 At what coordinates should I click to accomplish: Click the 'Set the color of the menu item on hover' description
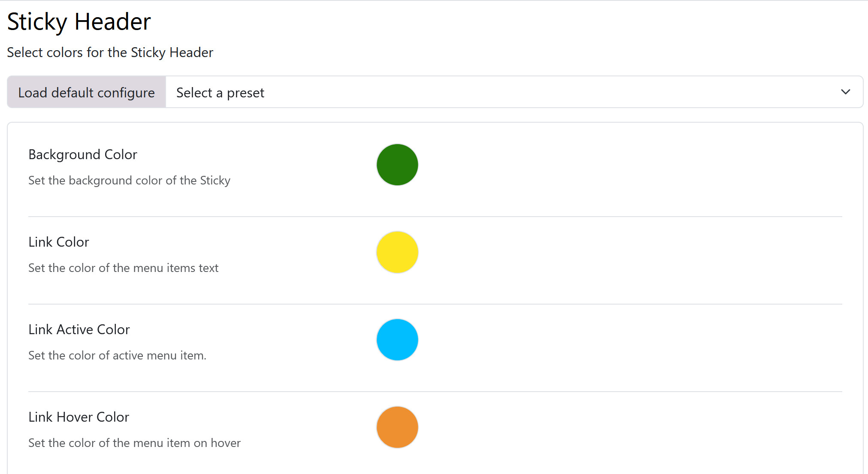coord(134,443)
